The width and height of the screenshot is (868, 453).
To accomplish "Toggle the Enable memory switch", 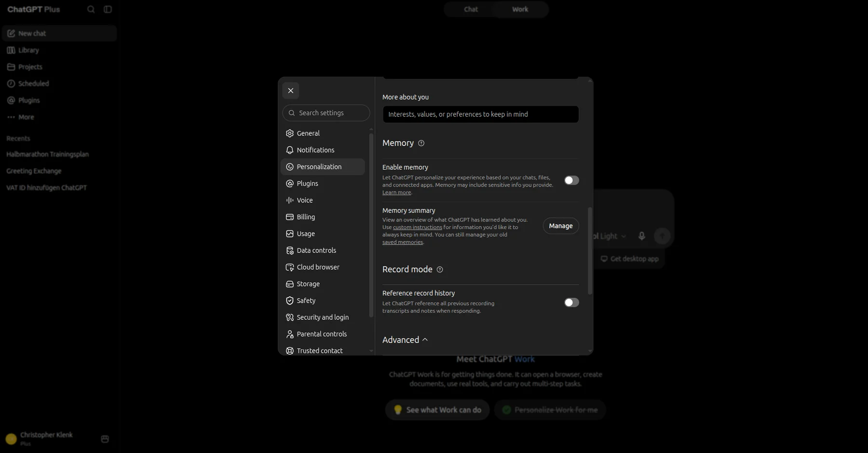I will 571,180.
